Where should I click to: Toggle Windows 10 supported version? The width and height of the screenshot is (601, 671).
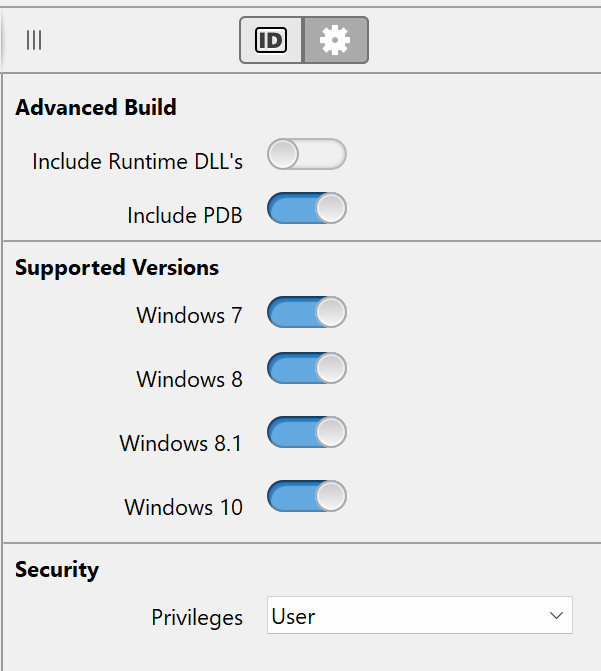coord(306,496)
